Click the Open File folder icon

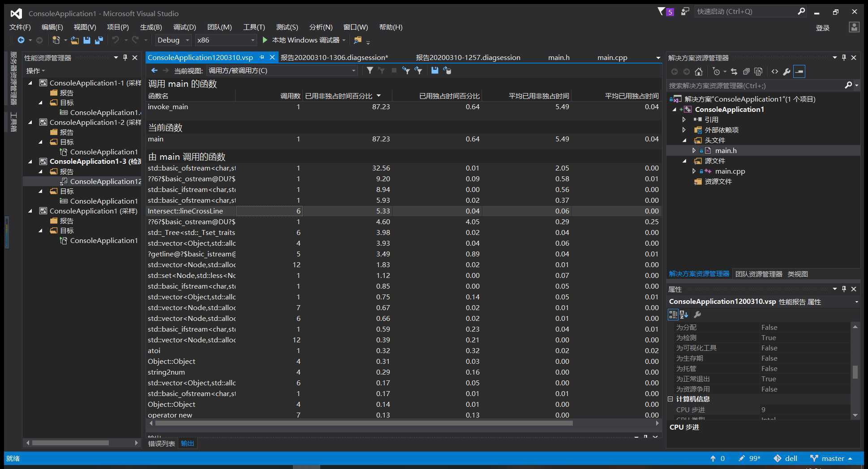click(x=75, y=40)
